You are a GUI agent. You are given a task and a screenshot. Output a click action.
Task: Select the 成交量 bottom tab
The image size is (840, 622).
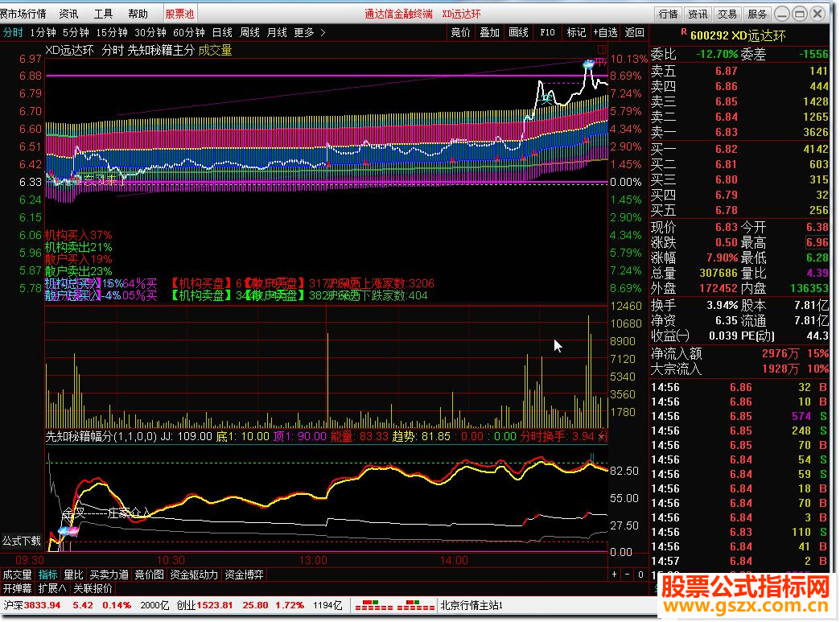(17, 575)
